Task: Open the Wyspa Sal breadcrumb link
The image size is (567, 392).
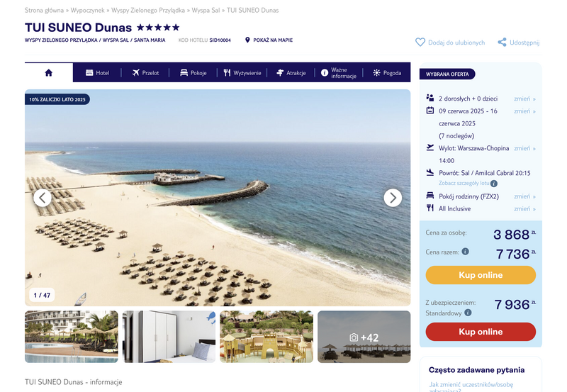Action: pyautogui.click(x=206, y=10)
